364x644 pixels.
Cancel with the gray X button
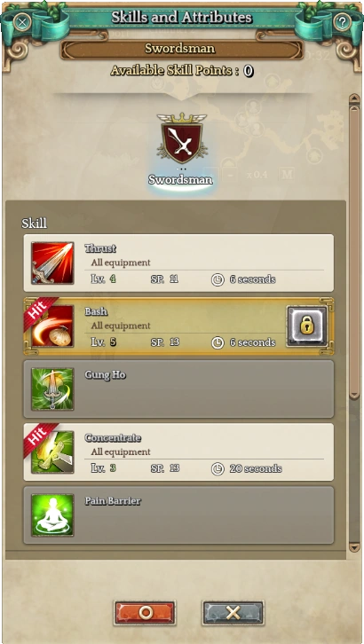(233, 613)
